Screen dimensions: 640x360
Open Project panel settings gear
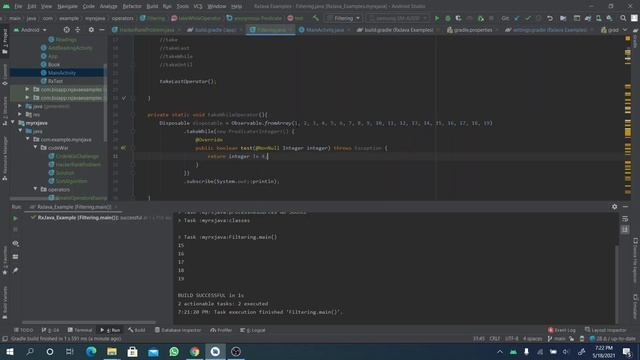(x=91, y=30)
